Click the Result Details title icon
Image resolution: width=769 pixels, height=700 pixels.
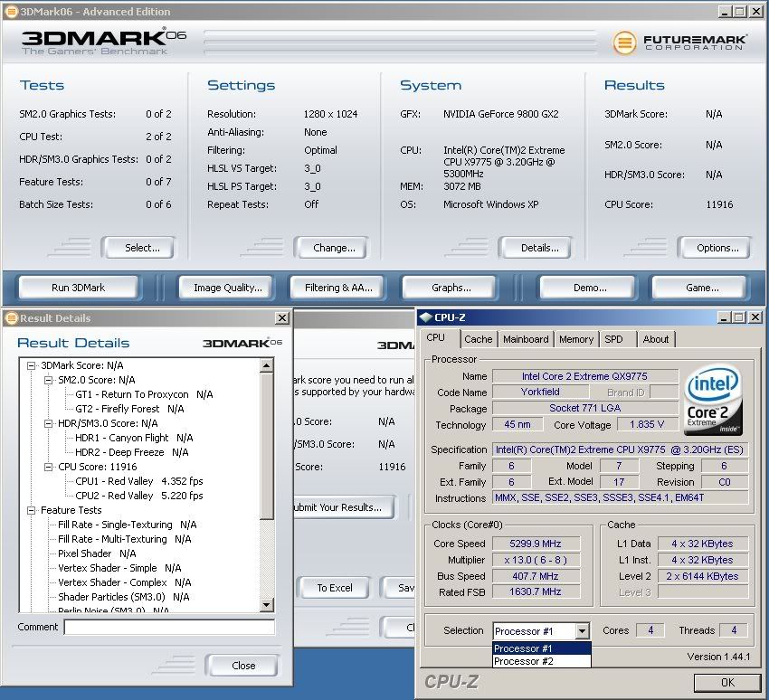pos(11,318)
